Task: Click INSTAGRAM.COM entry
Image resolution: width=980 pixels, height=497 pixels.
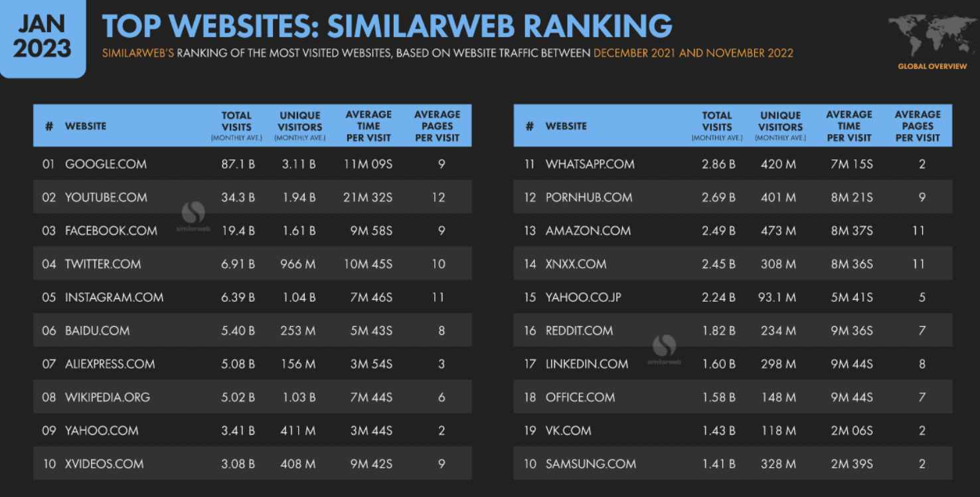Action: coord(114,297)
